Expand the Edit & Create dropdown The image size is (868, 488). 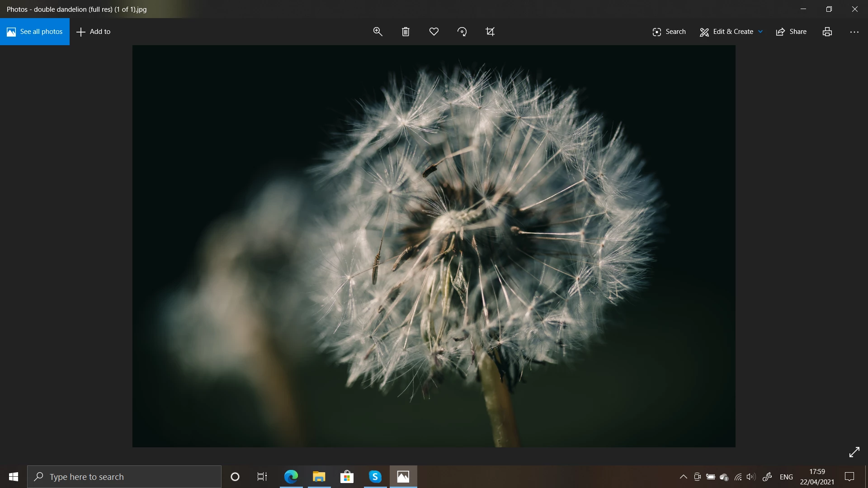tap(731, 32)
